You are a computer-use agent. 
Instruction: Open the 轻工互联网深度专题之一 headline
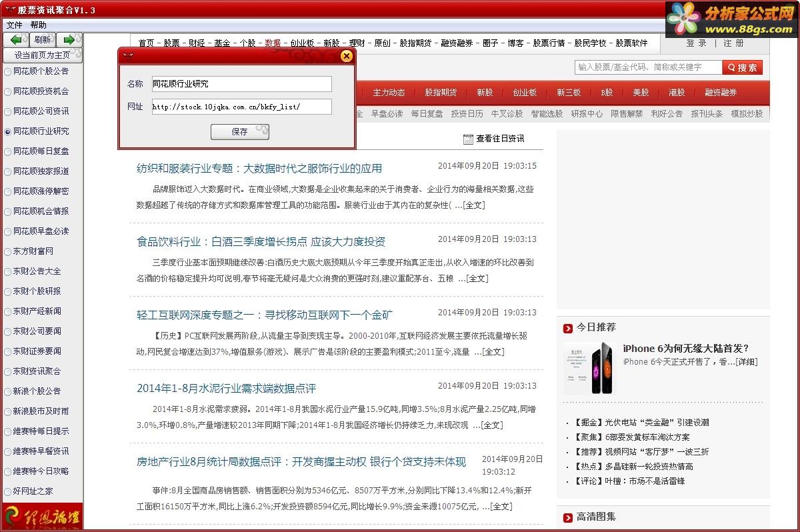[x=265, y=315]
